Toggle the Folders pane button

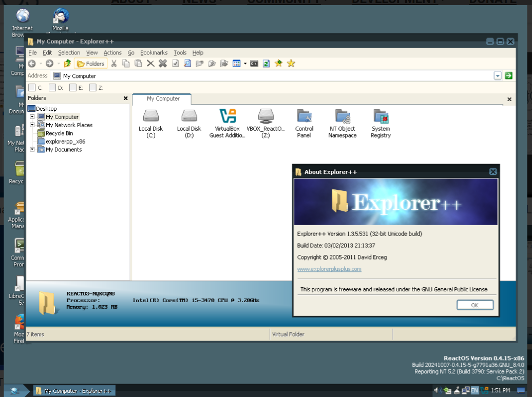[x=90, y=63]
